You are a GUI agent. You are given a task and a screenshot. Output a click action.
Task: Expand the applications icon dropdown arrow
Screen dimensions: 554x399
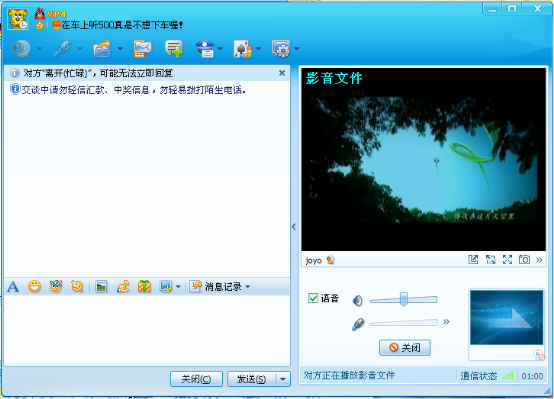point(297,48)
